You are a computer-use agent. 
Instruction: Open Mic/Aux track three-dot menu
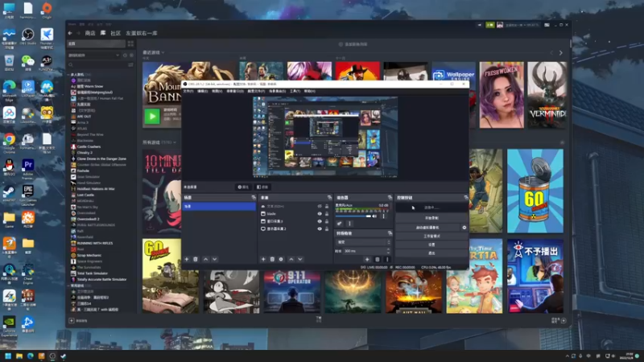(384, 216)
